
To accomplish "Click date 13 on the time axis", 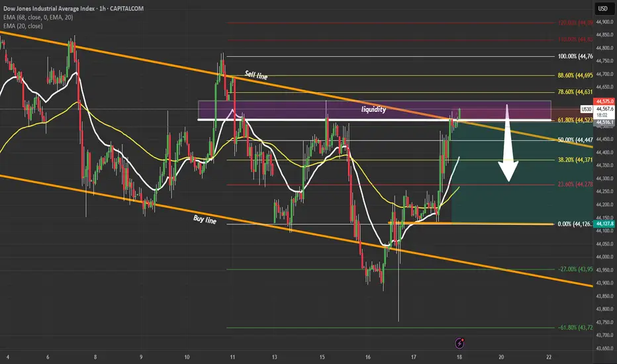I will [274, 357].
